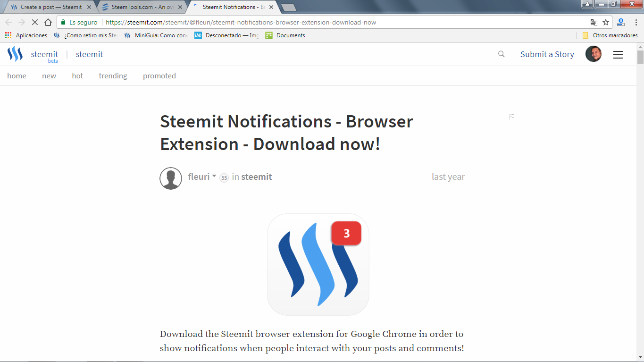This screenshot has width=644, height=362.
Task: Open the Desconectado — Img bookmark
Action: point(226,35)
